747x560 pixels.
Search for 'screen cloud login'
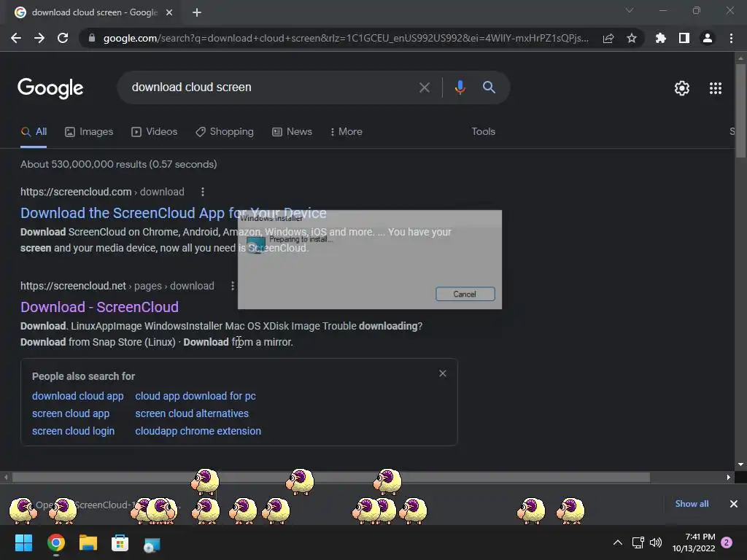74,431
